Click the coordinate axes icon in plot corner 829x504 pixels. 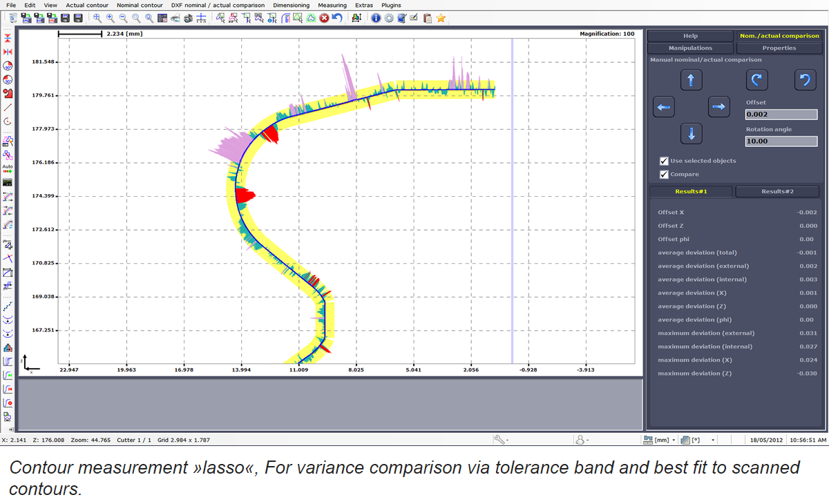(x=30, y=365)
